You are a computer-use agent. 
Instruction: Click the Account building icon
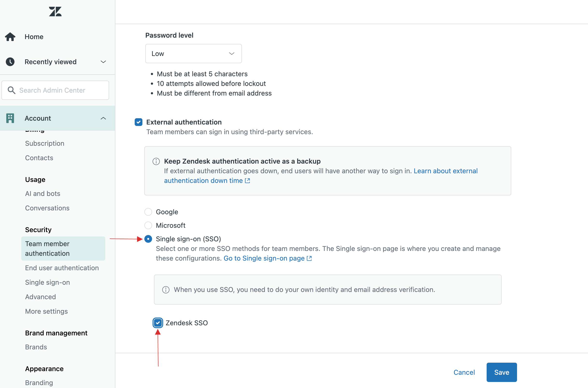click(x=10, y=118)
